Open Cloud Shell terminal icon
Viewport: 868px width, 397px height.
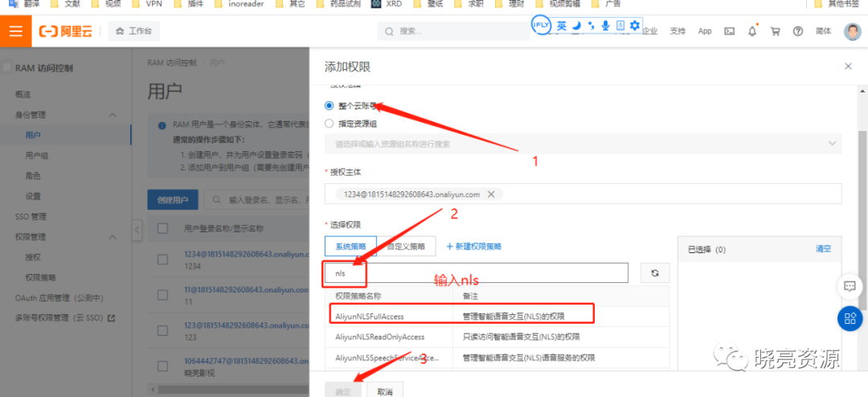(x=730, y=31)
